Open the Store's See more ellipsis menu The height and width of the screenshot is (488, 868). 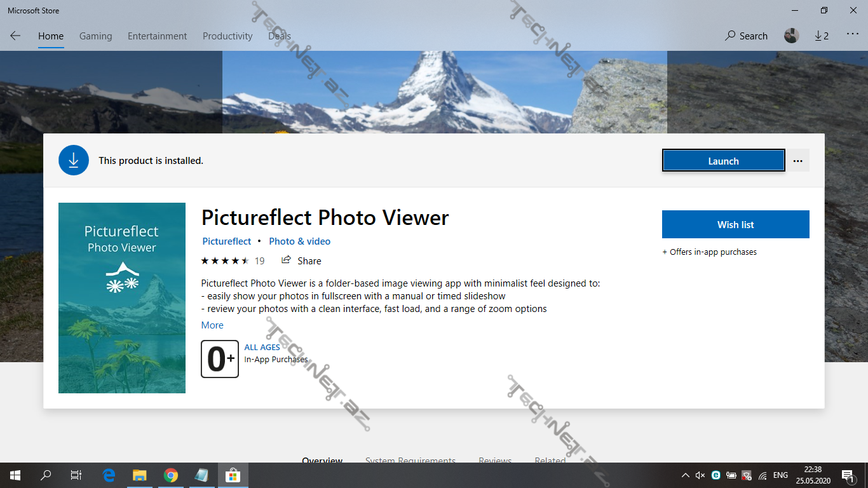(x=852, y=35)
